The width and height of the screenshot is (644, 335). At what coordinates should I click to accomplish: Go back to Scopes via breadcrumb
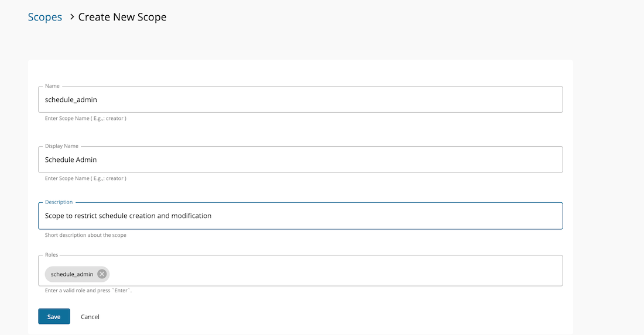coord(45,17)
